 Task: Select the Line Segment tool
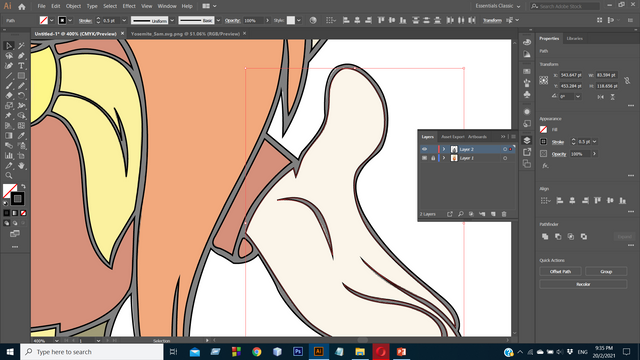tap(9, 76)
